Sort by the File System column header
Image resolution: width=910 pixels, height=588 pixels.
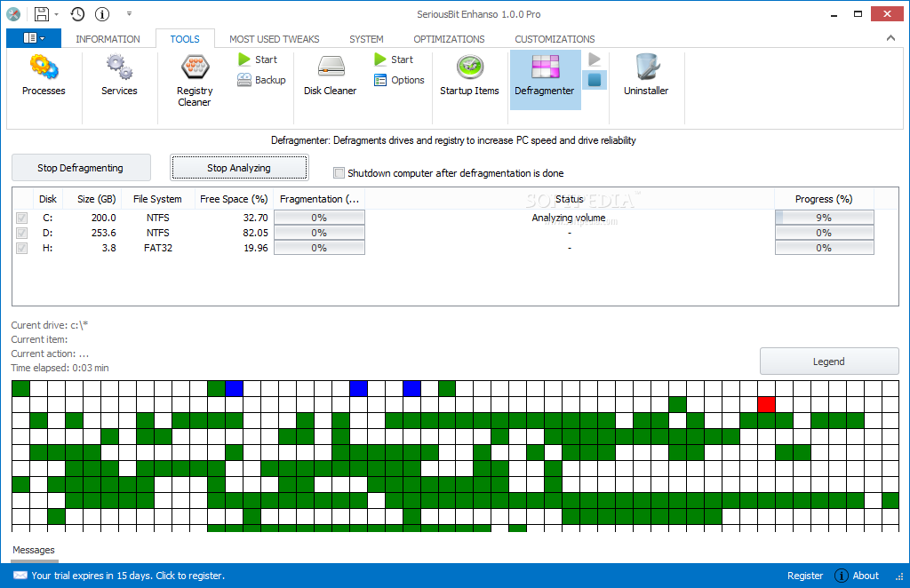click(x=157, y=199)
